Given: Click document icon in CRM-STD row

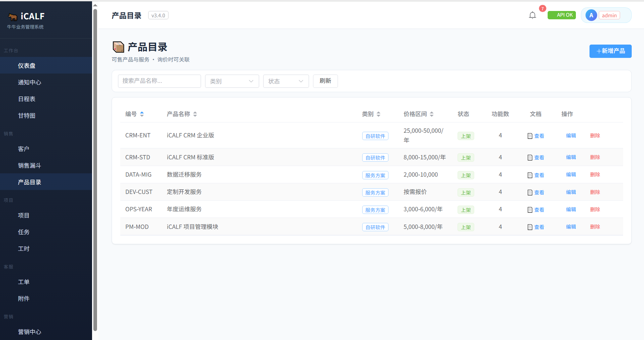Looking at the screenshot, I should 530,157.
